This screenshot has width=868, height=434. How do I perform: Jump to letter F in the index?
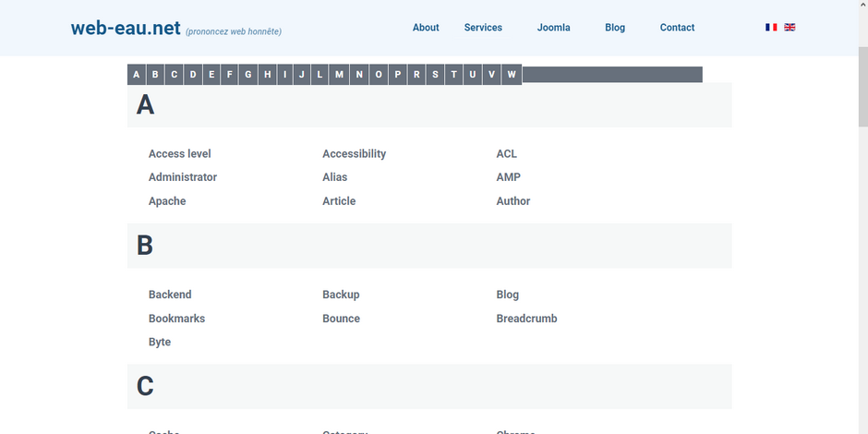click(230, 75)
